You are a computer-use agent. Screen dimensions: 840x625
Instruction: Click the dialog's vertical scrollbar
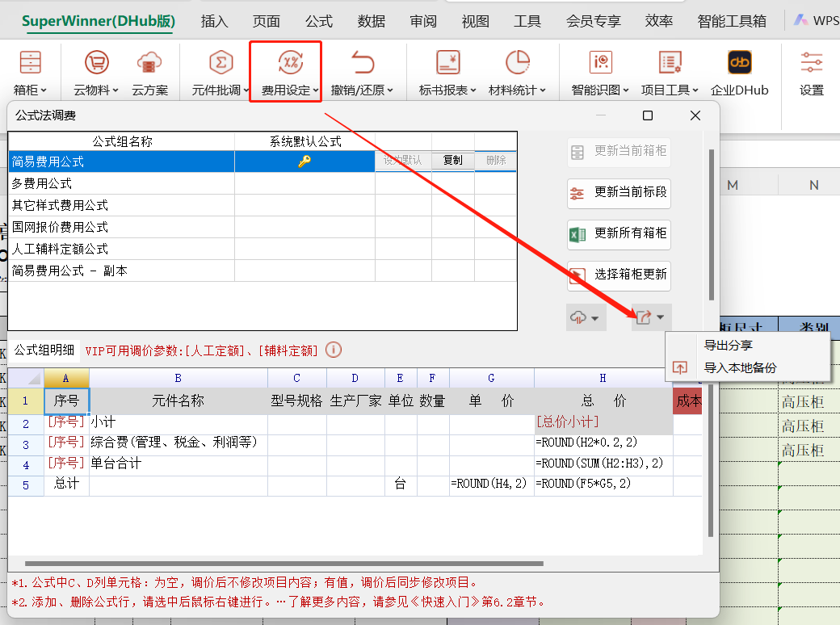711,225
